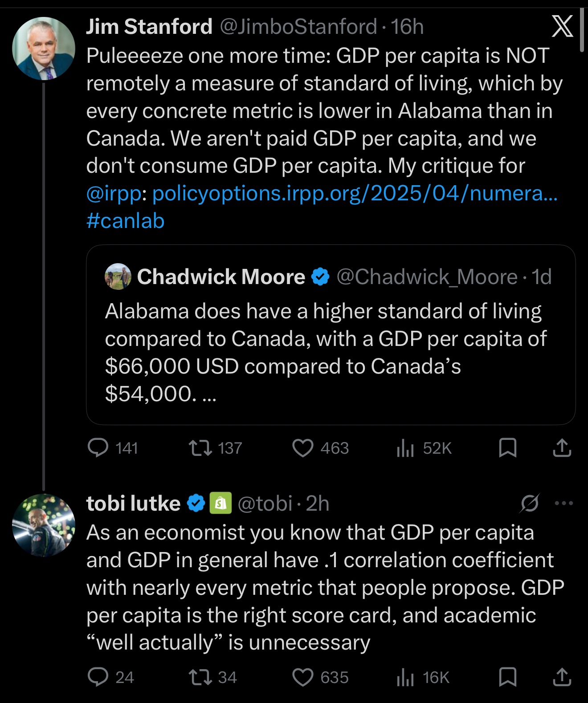The image size is (588, 703).
Task: Open Jim Stanford's profile picture
Action: coord(44,49)
